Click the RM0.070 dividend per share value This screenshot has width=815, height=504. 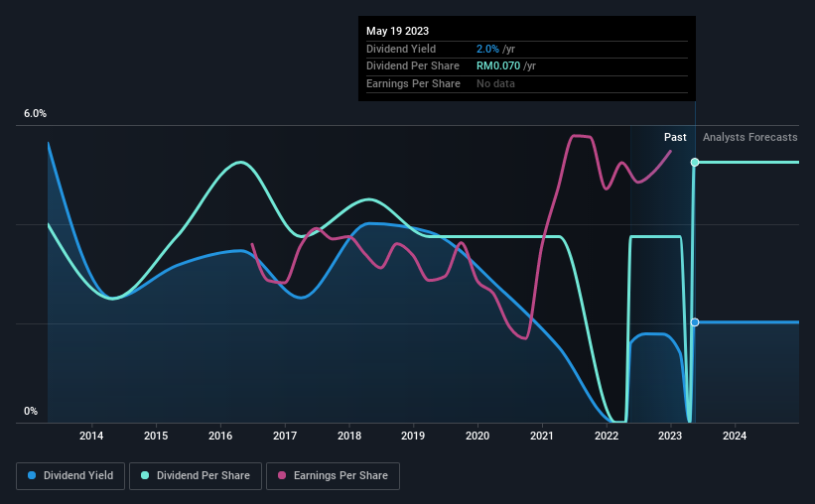498,66
